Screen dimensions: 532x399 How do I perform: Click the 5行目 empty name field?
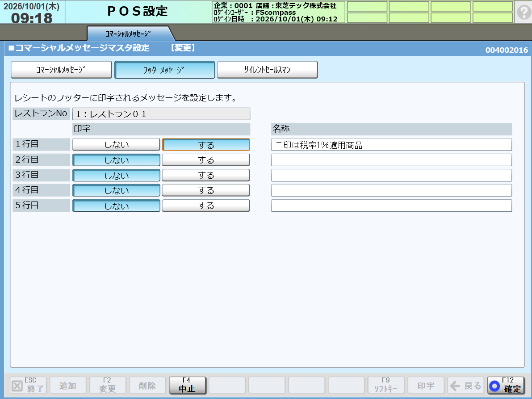coord(392,206)
